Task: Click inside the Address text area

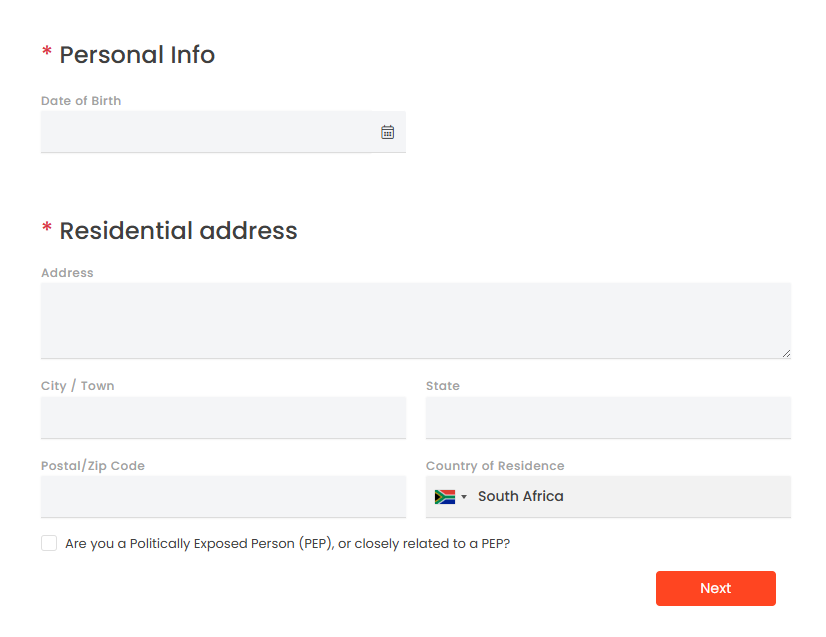Action: 416,320
